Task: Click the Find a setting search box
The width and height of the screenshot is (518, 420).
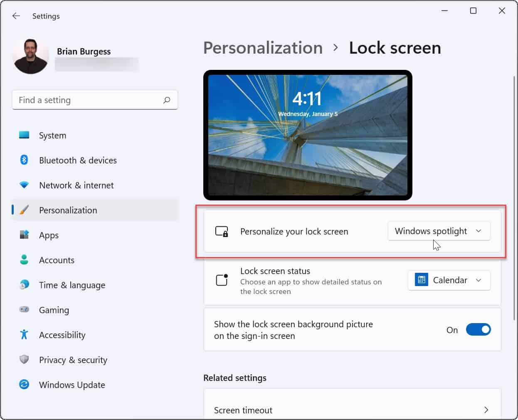Action: pos(95,100)
